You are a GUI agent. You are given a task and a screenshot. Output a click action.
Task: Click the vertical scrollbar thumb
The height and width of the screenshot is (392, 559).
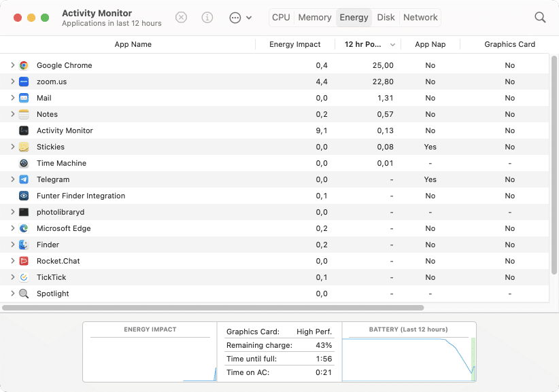(554, 165)
